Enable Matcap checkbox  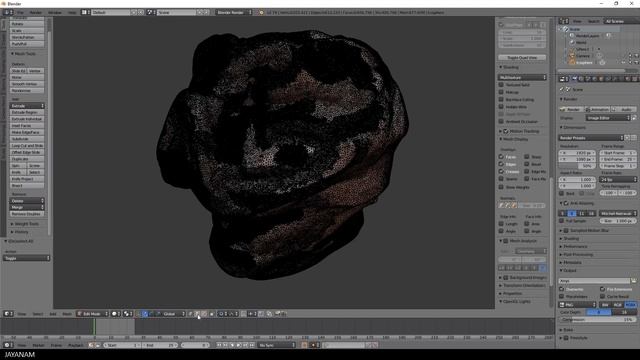click(501, 92)
